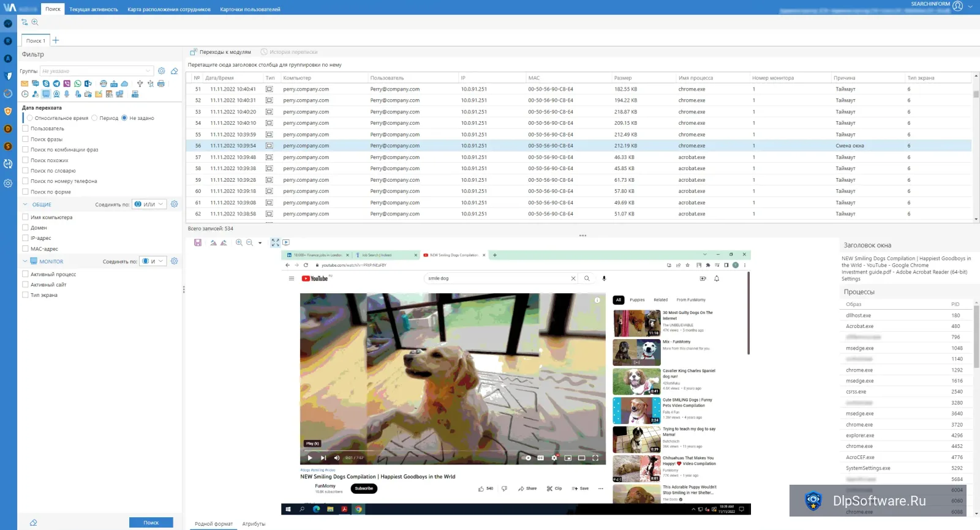Switch to the Атрибуты tab
This screenshot has height=530, width=980.
pyautogui.click(x=254, y=524)
